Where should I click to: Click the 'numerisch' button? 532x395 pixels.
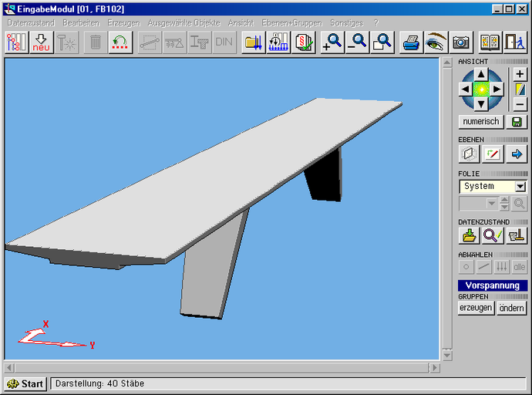tap(481, 122)
